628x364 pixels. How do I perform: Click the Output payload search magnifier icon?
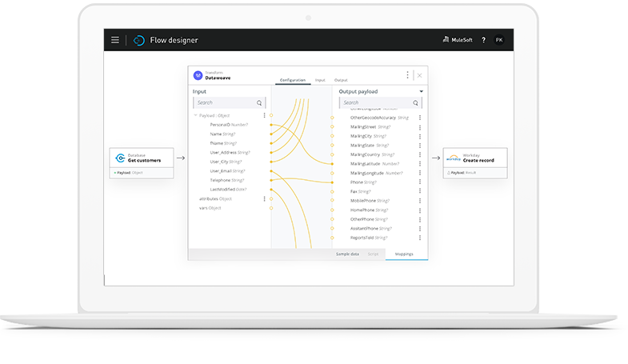(414, 103)
